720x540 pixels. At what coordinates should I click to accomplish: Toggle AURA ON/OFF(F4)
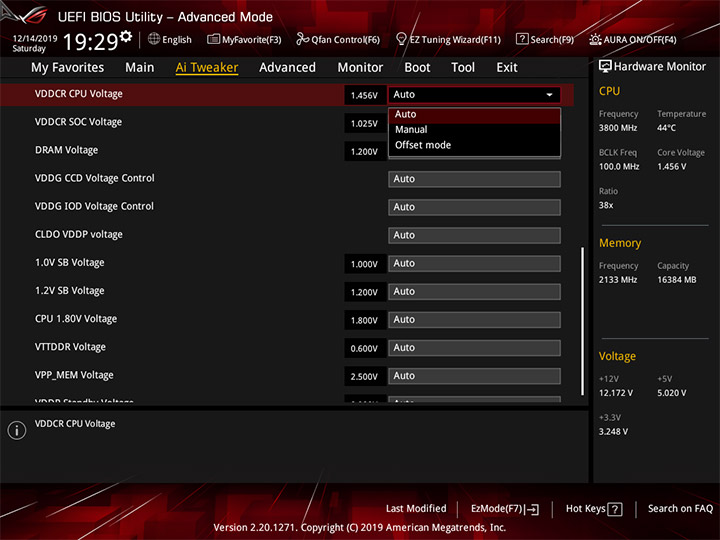pos(633,39)
